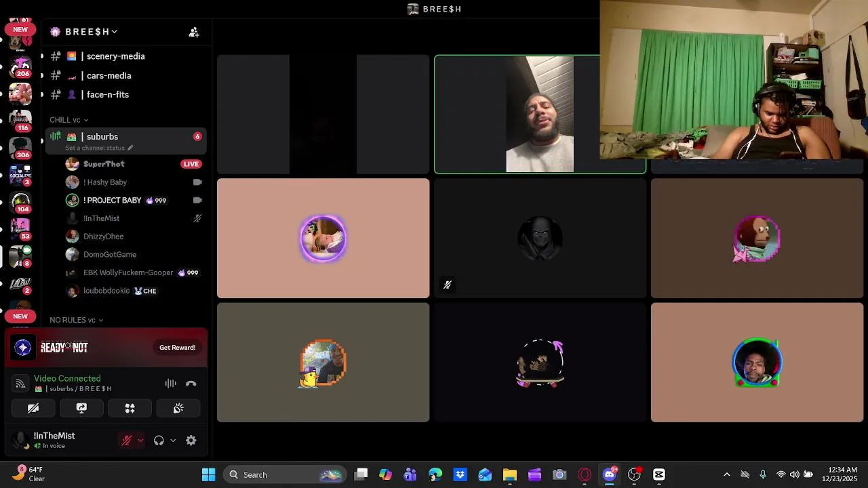Show hidden system tray icons

(727, 475)
